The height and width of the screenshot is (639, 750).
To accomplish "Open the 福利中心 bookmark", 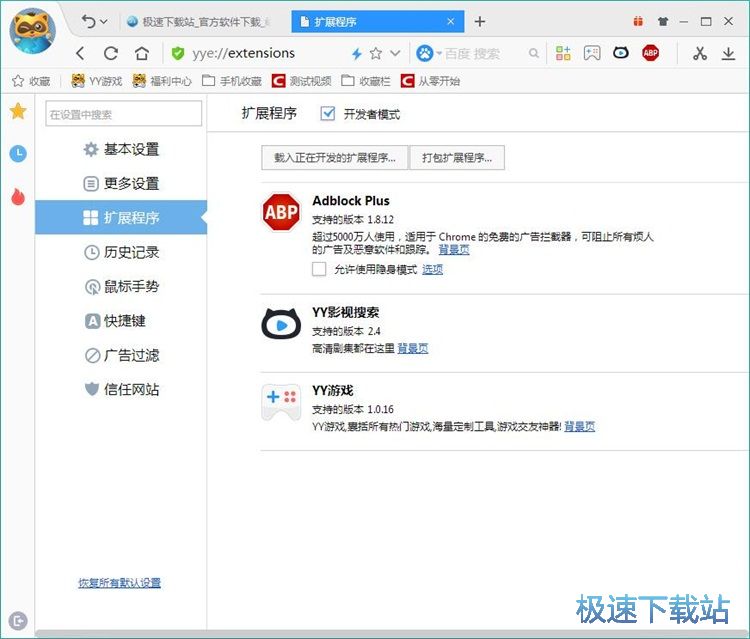I will (x=162, y=81).
